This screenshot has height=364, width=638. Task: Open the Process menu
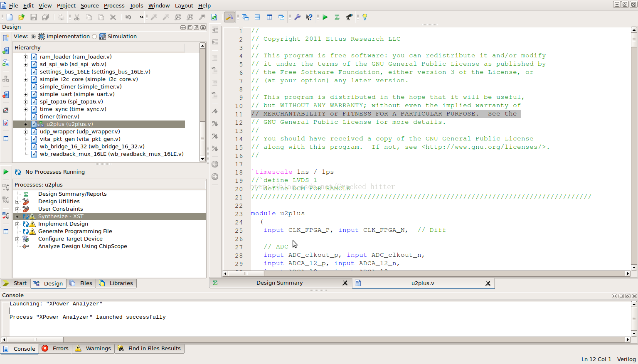(114, 5)
